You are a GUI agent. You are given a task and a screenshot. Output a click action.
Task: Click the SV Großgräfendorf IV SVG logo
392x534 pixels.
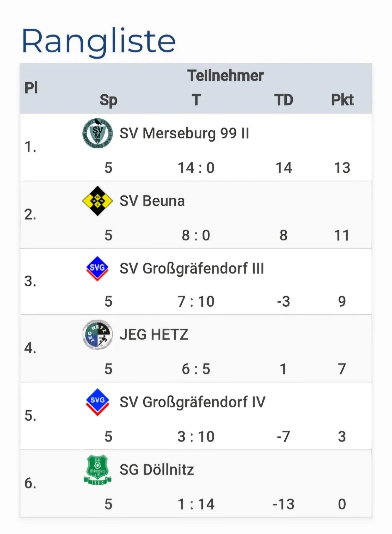(x=97, y=402)
